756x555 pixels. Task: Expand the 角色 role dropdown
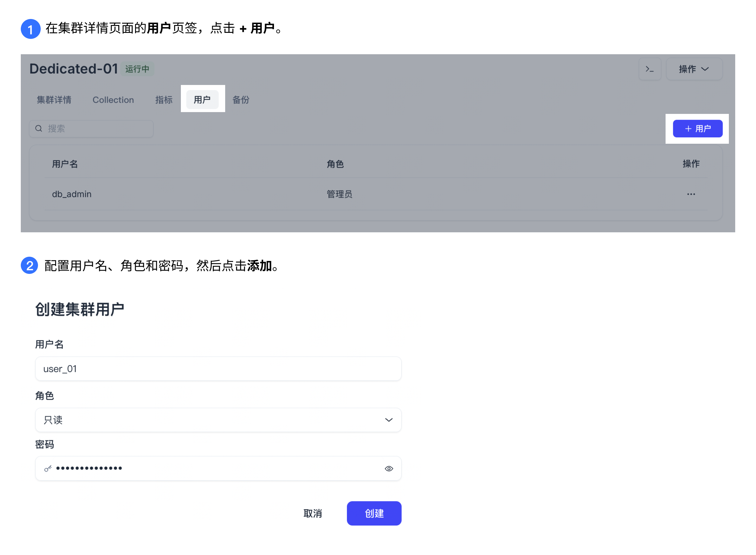[389, 420]
